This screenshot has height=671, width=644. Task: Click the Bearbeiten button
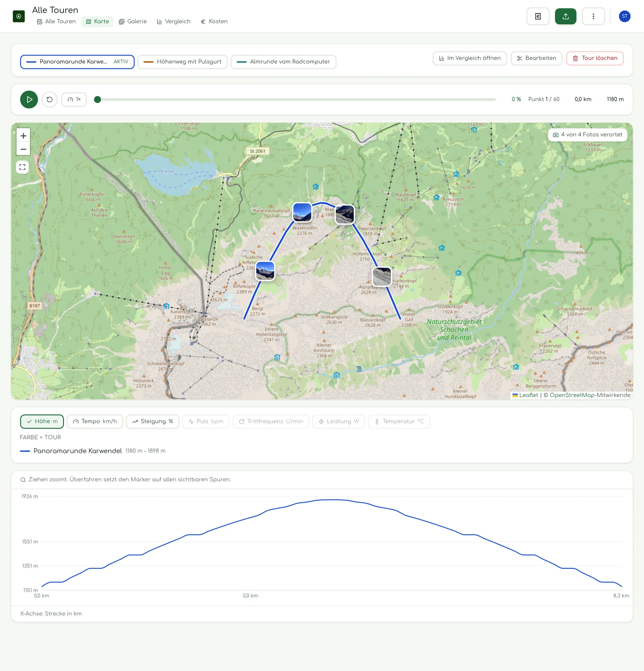coord(536,58)
